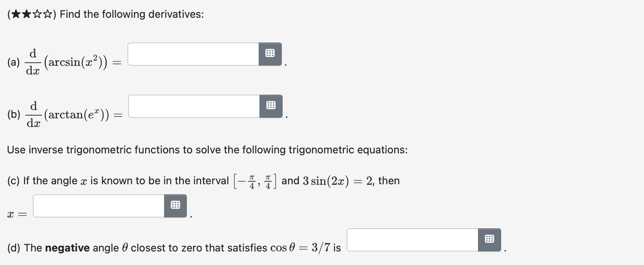Click the arcsin(x²) math expression
Screen dimensions: 644x265
[76, 62]
